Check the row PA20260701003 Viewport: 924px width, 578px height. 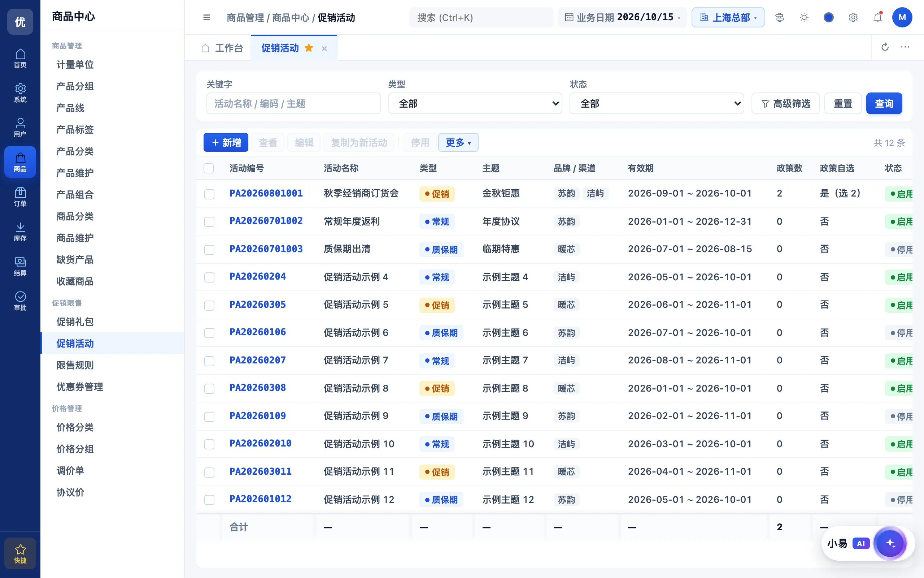click(x=209, y=250)
